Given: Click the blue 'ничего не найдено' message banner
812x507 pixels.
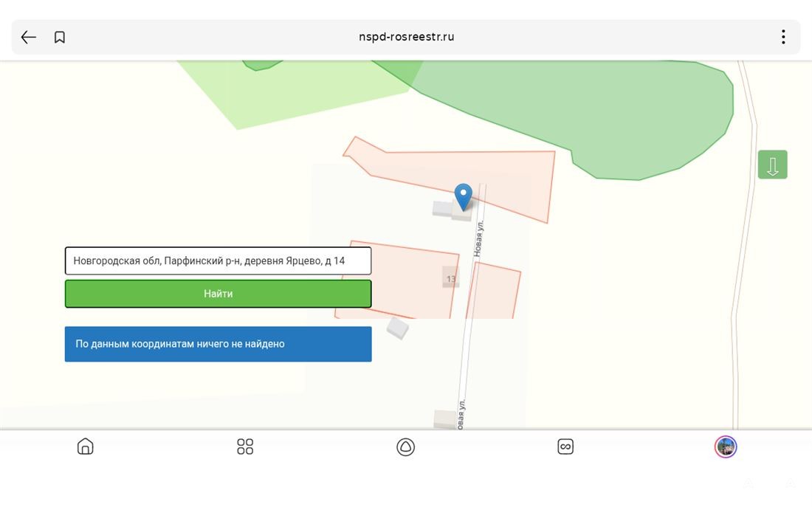Looking at the screenshot, I should point(218,344).
